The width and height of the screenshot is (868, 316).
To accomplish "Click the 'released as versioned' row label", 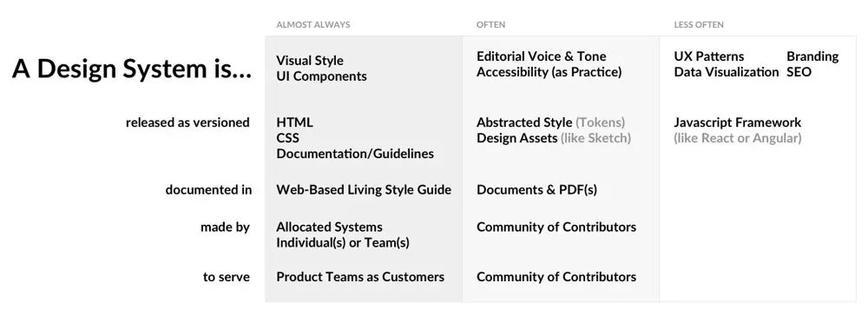I will tap(187, 122).
